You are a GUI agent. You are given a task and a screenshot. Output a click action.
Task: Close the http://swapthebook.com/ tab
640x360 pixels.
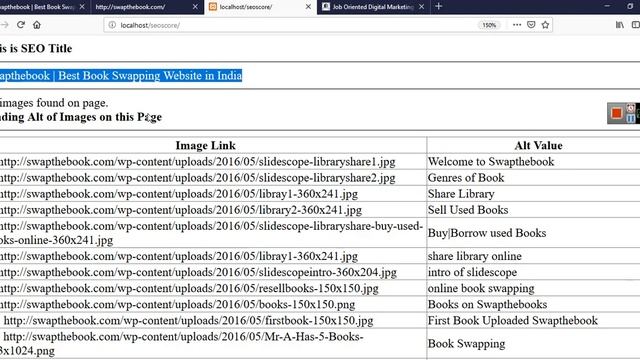[195, 7]
